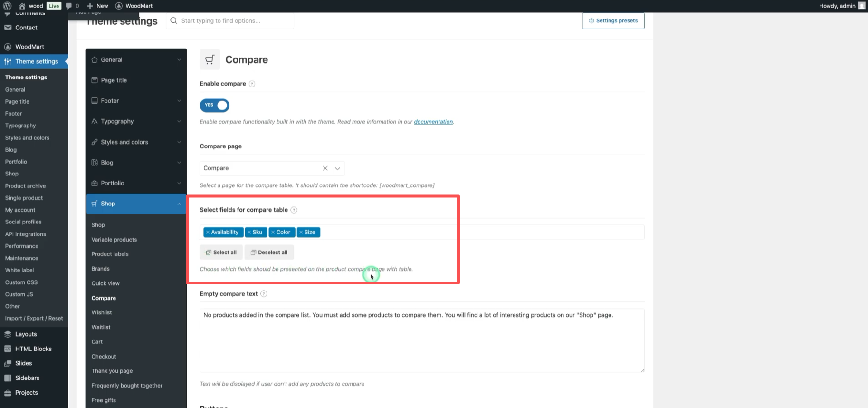Click the help icon beside Enable compare
Image resolution: width=868 pixels, height=408 pixels.
(x=252, y=84)
